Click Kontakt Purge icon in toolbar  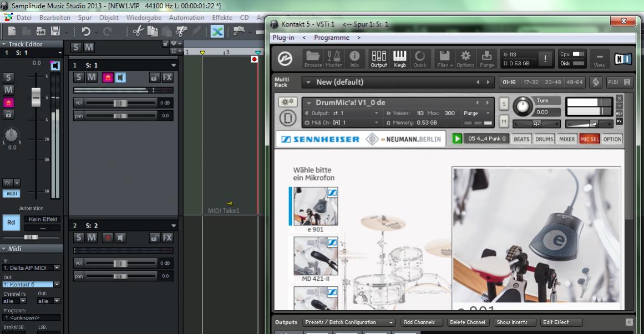[x=486, y=59]
